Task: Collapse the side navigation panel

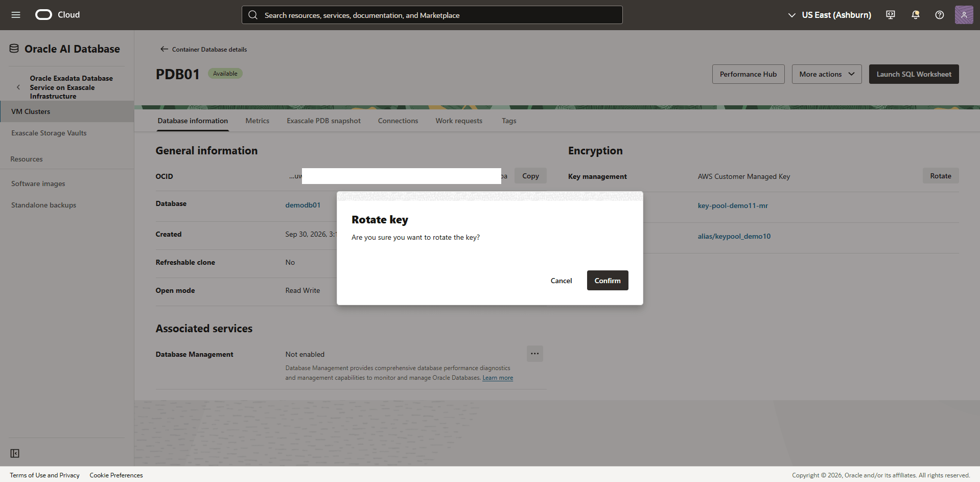Action: coord(15,453)
